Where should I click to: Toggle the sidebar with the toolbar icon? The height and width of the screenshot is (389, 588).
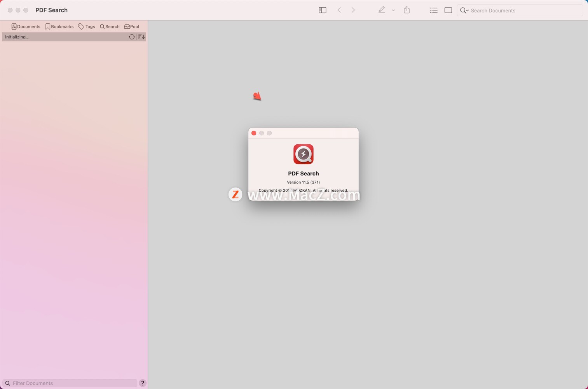point(322,10)
